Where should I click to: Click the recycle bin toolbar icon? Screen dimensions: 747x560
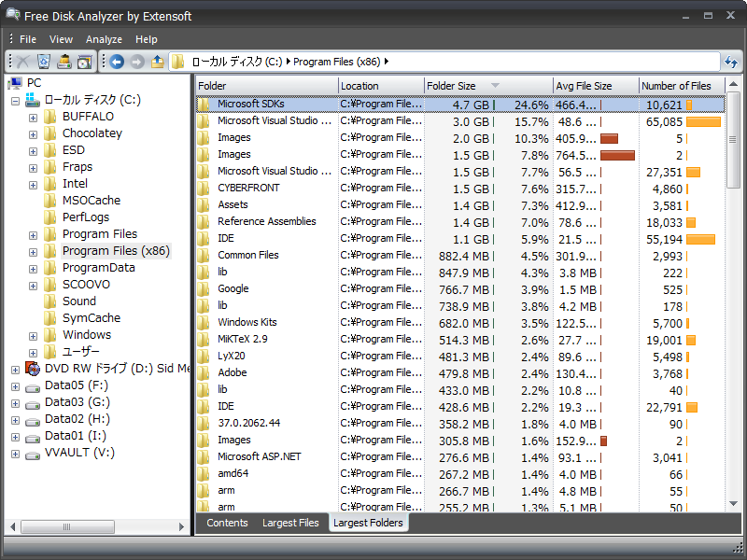(44, 62)
